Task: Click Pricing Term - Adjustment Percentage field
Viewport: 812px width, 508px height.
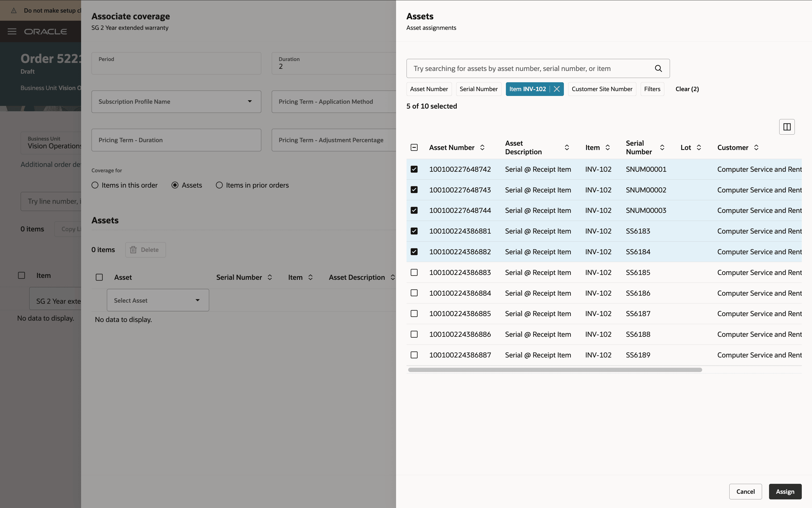Action: (x=334, y=140)
